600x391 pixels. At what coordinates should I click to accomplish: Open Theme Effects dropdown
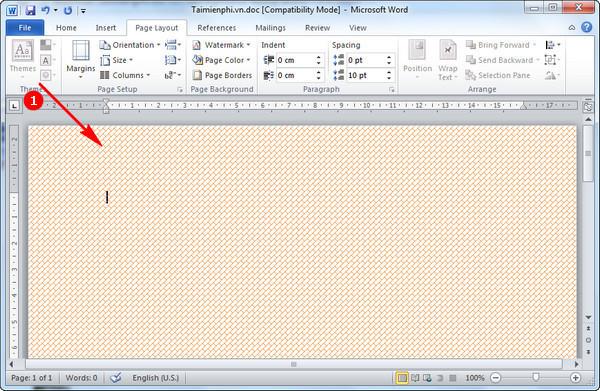[x=47, y=75]
